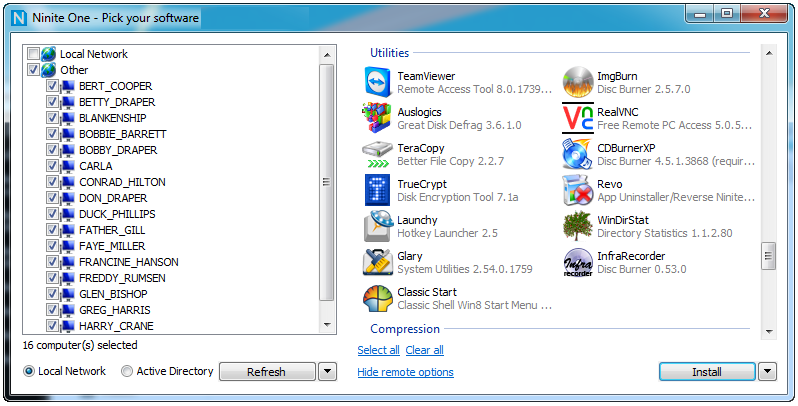Click the BLANKENSHIP computer icon
This screenshot has height=406, width=798.
[67, 118]
